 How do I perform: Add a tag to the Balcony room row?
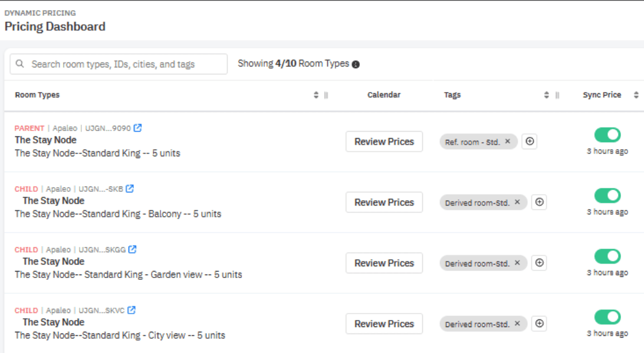click(538, 202)
